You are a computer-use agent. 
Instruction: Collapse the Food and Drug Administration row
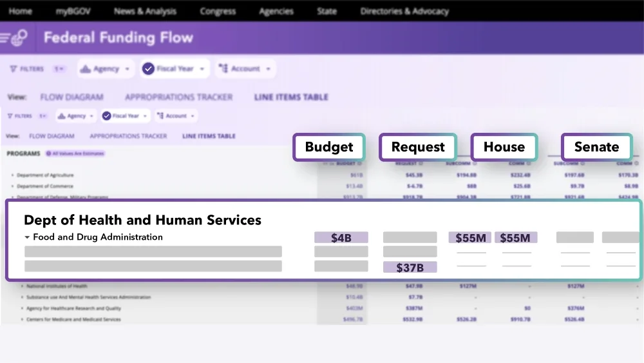pyautogui.click(x=27, y=237)
